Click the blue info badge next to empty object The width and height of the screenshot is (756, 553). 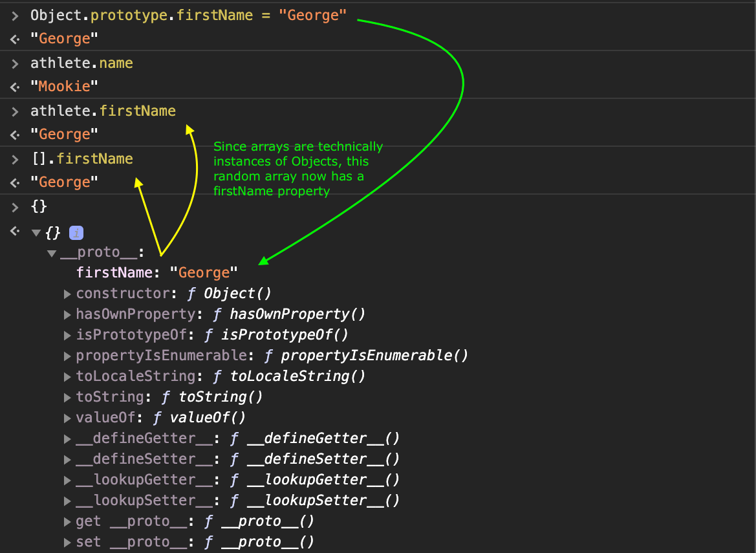tap(76, 233)
